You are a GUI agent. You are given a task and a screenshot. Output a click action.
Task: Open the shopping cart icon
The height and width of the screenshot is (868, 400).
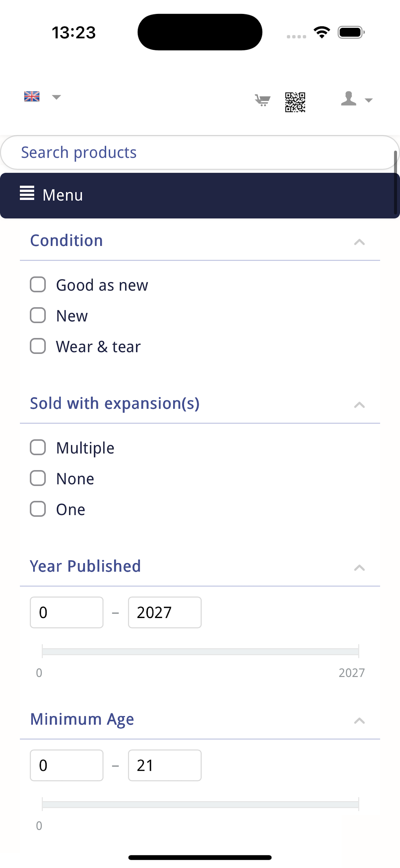point(262,100)
